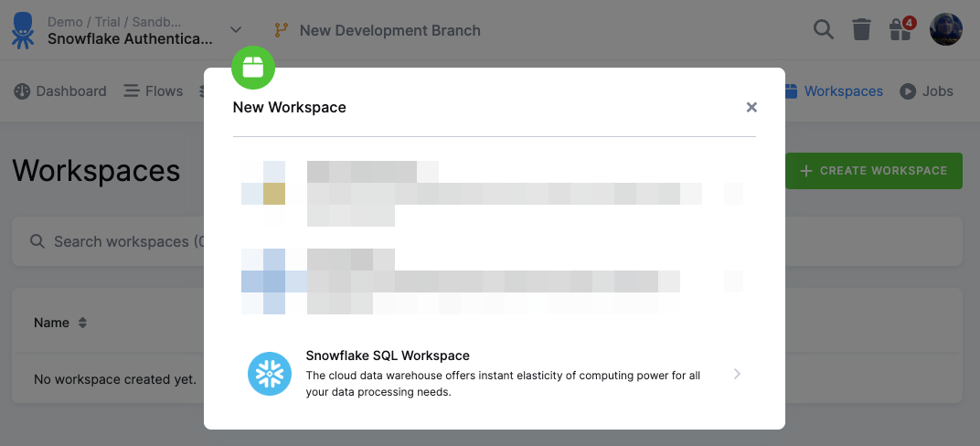Go to the Flows tab

154,91
